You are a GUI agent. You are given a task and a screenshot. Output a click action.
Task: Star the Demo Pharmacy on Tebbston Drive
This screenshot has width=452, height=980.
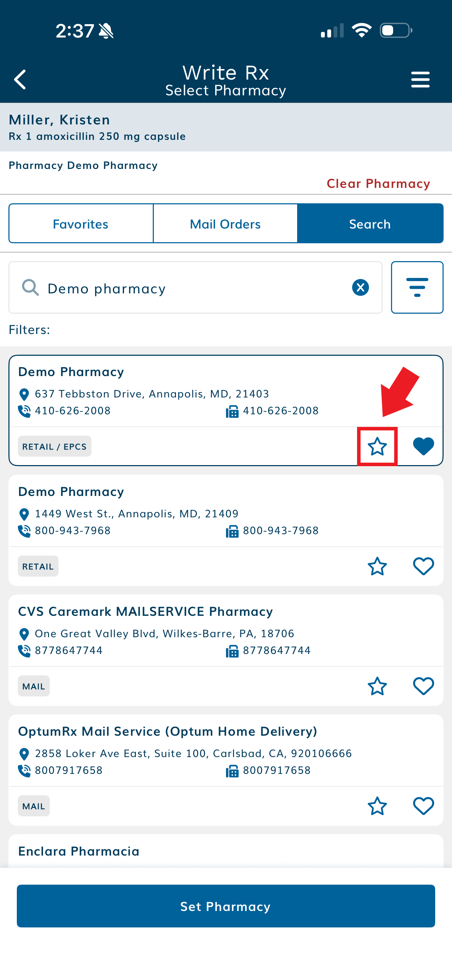click(377, 446)
